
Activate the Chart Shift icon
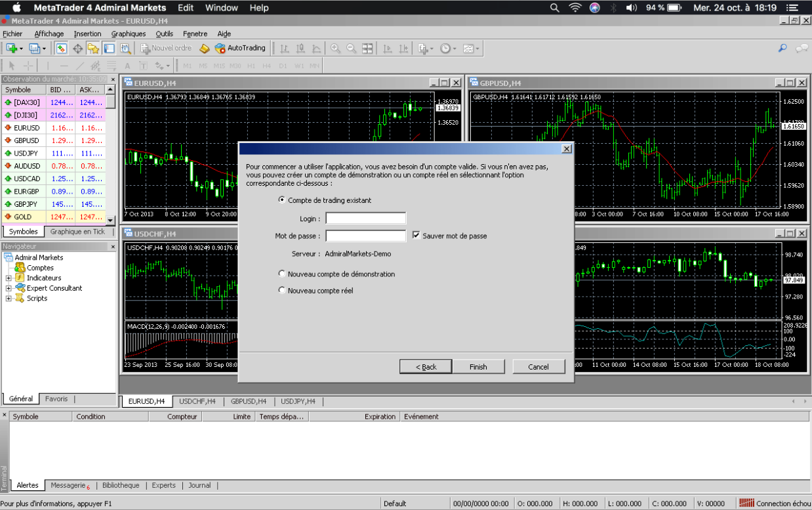[x=402, y=48]
